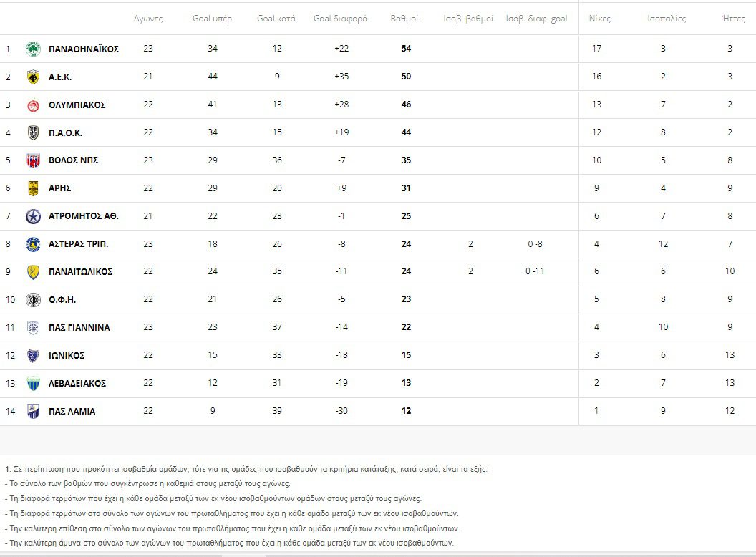
Task: Click the Asteras Tripolis club crest
Action: click(33, 244)
